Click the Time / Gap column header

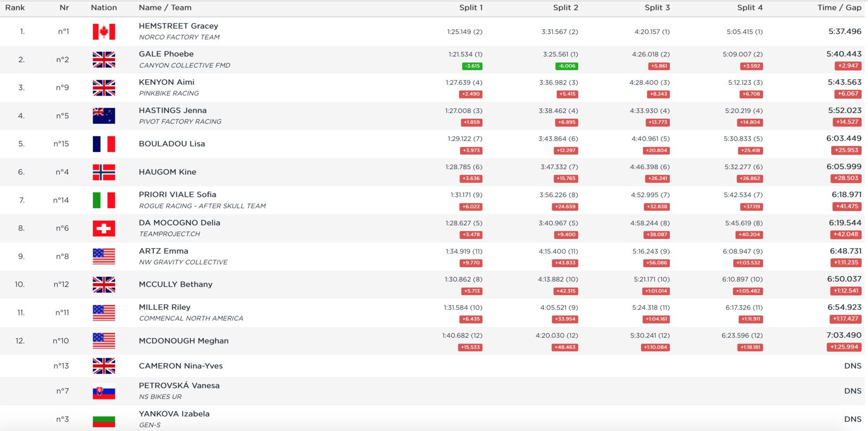click(x=839, y=8)
